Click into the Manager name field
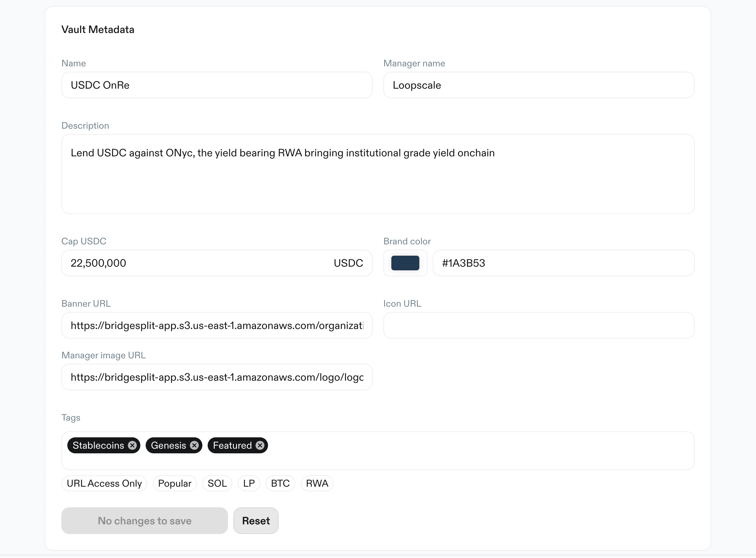 click(538, 85)
